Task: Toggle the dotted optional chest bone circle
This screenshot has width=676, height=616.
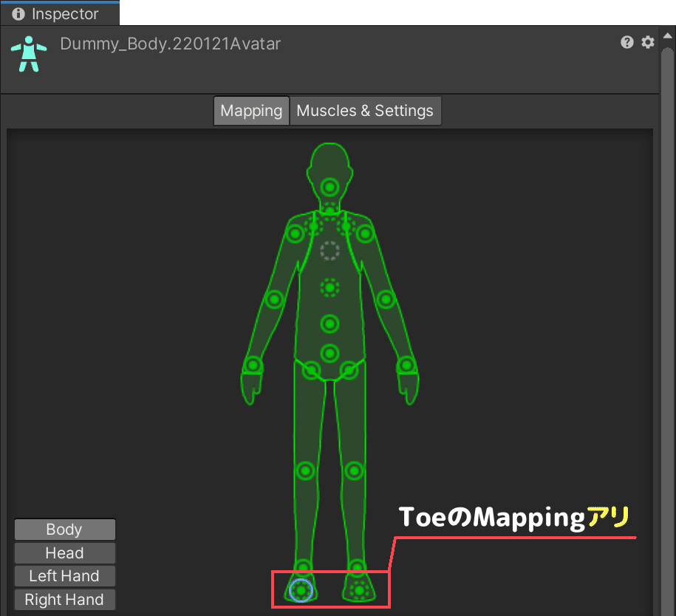Action: pyautogui.click(x=330, y=287)
